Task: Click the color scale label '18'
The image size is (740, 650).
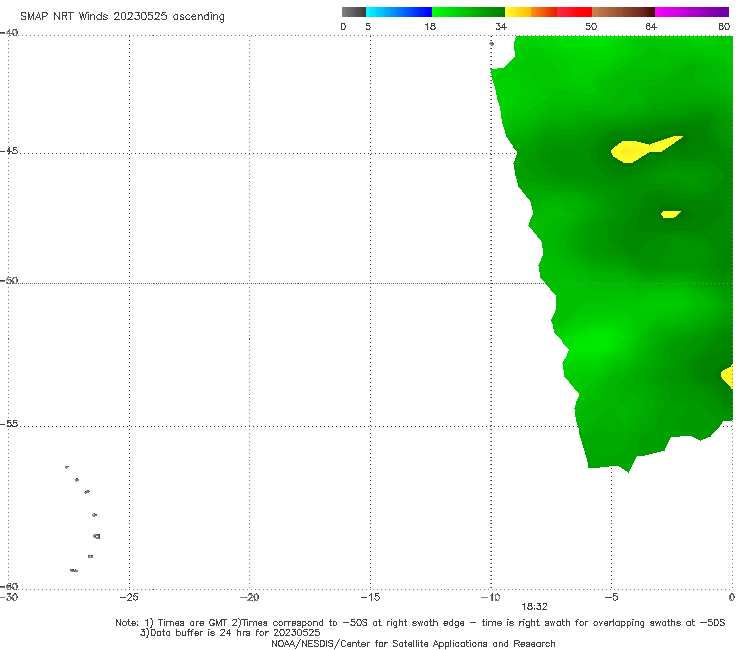Action: (430, 26)
